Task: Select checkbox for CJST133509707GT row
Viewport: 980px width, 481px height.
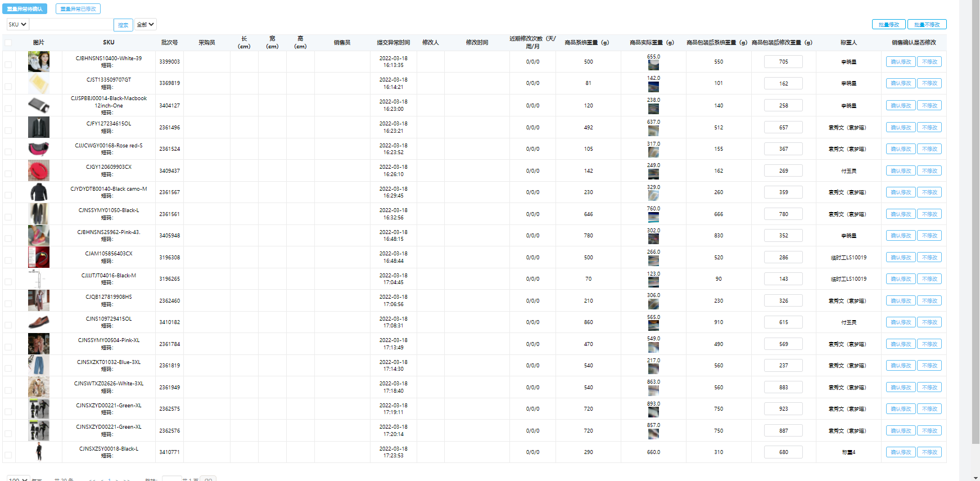Action: [x=8, y=87]
